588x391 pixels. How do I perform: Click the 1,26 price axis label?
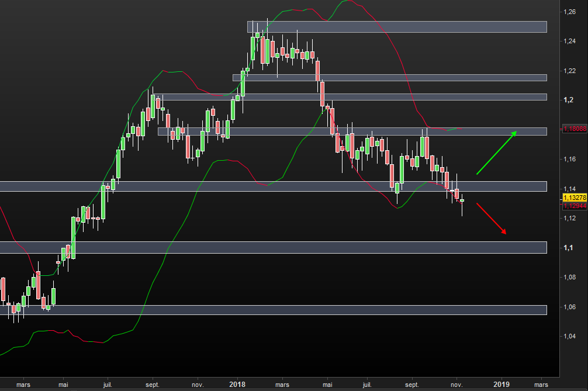click(570, 12)
